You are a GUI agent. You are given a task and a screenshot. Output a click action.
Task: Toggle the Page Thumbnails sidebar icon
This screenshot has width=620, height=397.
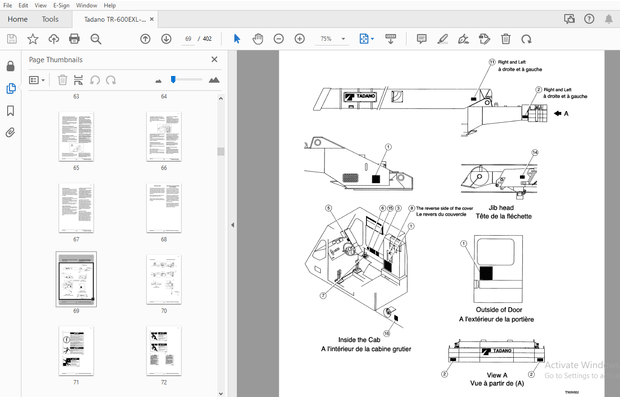tap(11, 88)
